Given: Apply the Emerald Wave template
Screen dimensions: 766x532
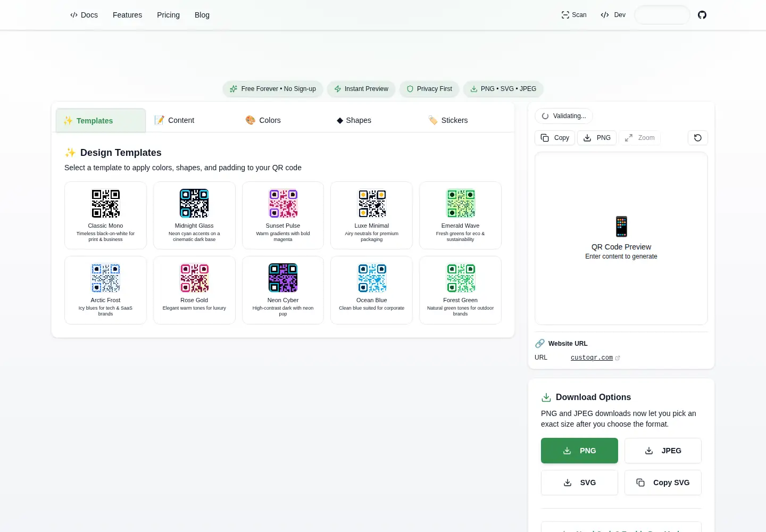Looking at the screenshot, I should (x=460, y=215).
